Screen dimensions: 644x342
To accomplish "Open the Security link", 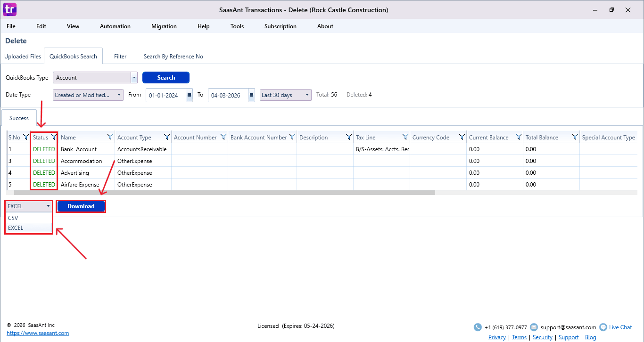I will click(x=543, y=337).
